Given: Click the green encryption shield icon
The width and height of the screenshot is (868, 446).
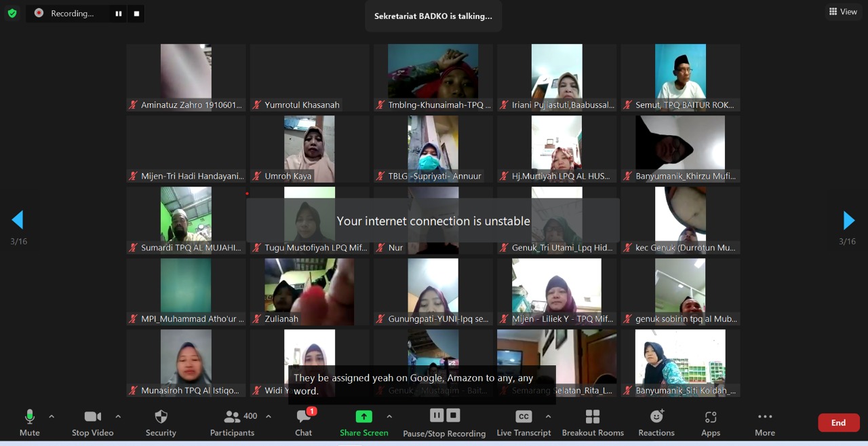Looking at the screenshot, I should coord(12,13).
